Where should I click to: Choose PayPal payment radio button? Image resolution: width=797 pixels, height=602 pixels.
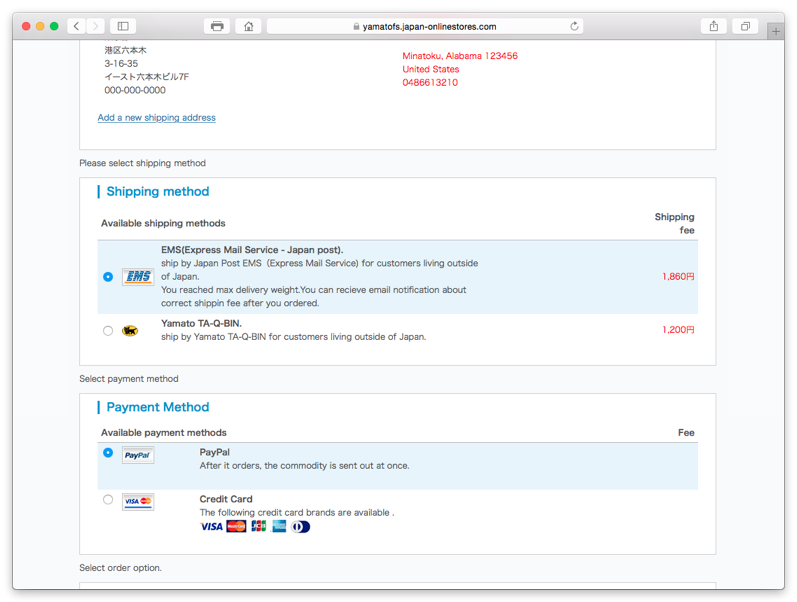[108, 453]
